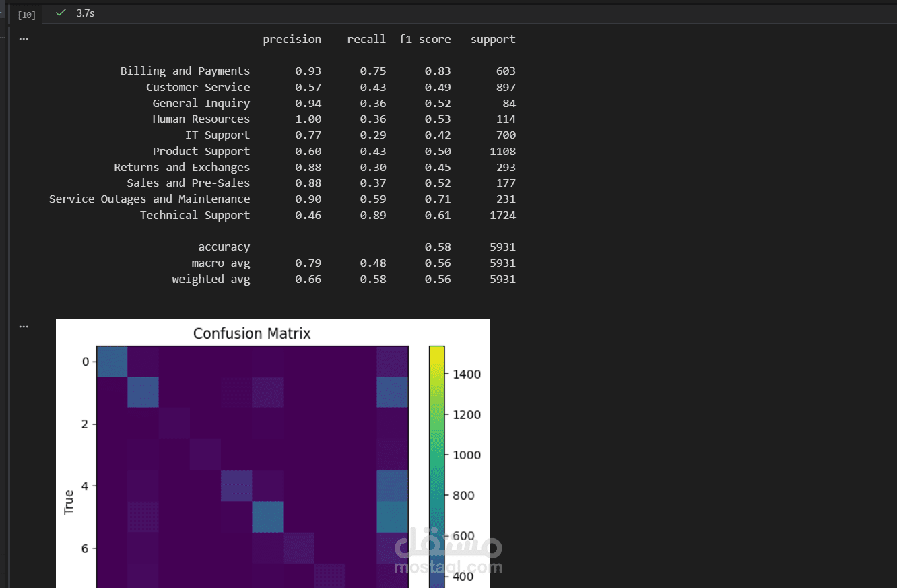Image resolution: width=897 pixels, height=588 pixels.
Task: Select the "Service Outages and Maintenance" row label
Action: 149,199
